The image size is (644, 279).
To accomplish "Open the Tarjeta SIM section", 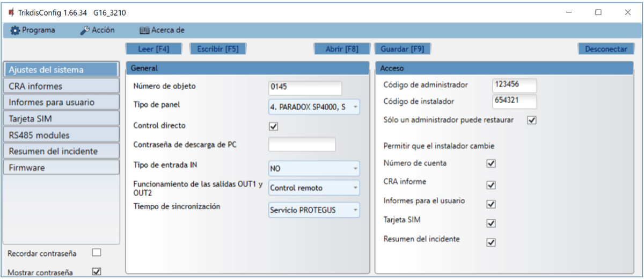I will [x=61, y=119].
